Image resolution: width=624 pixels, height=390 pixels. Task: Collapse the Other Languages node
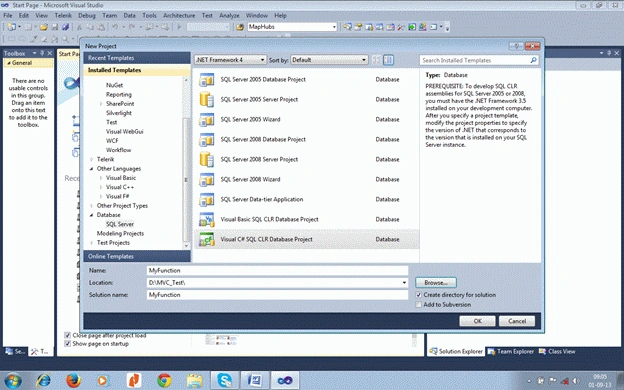(92, 169)
